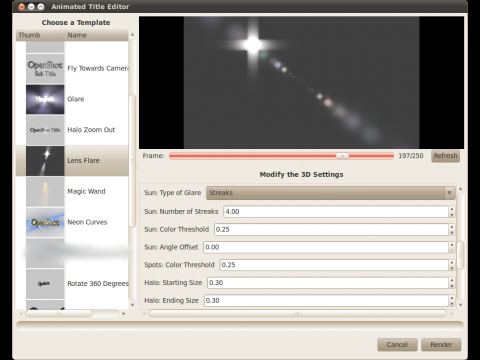Click template list scroll up arrow
480x360 pixels.
132,34
